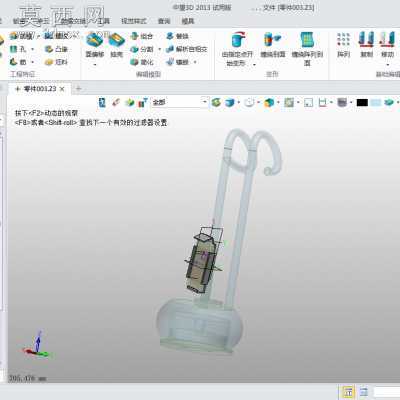Open the 工具 (Tools) ribbon tab
This screenshot has height=400, width=400.
pyautogui.click(x=104, y=21)
